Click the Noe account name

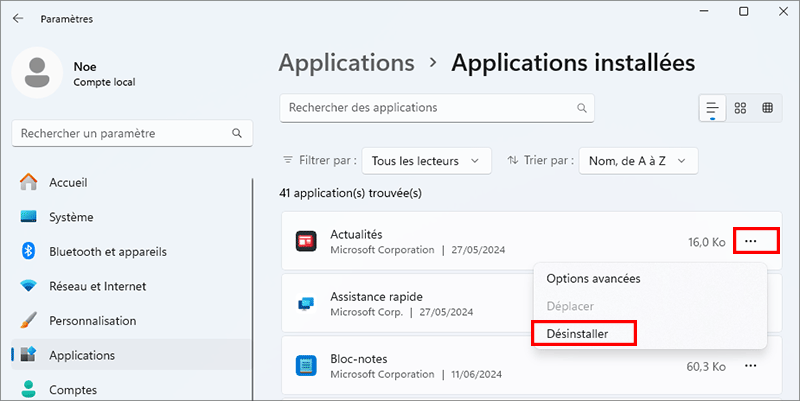(85, 66)
